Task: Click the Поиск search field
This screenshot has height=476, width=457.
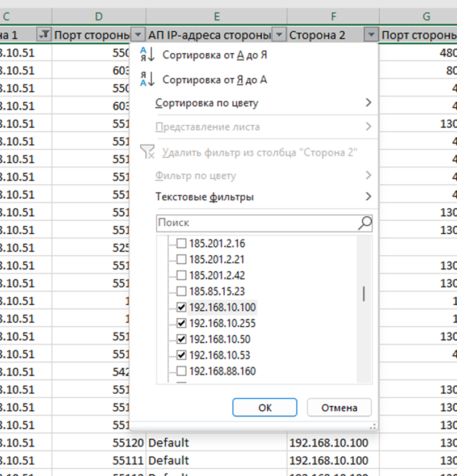Action: [x=255, y=223]
